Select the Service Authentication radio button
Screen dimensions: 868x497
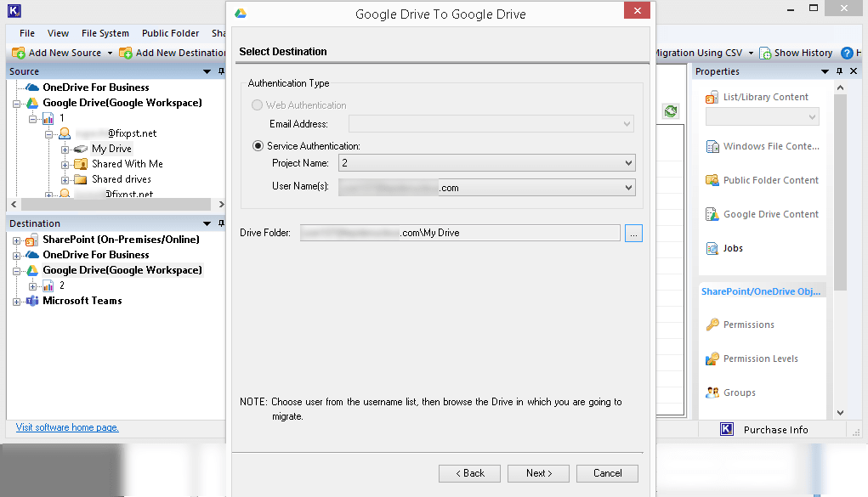tap(258, 146)
